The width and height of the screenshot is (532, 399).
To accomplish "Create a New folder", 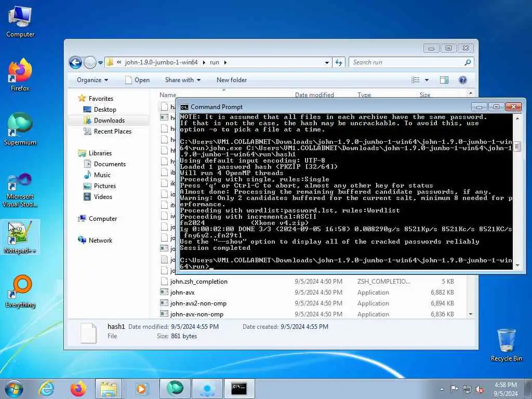I will (x=231, y=80).
